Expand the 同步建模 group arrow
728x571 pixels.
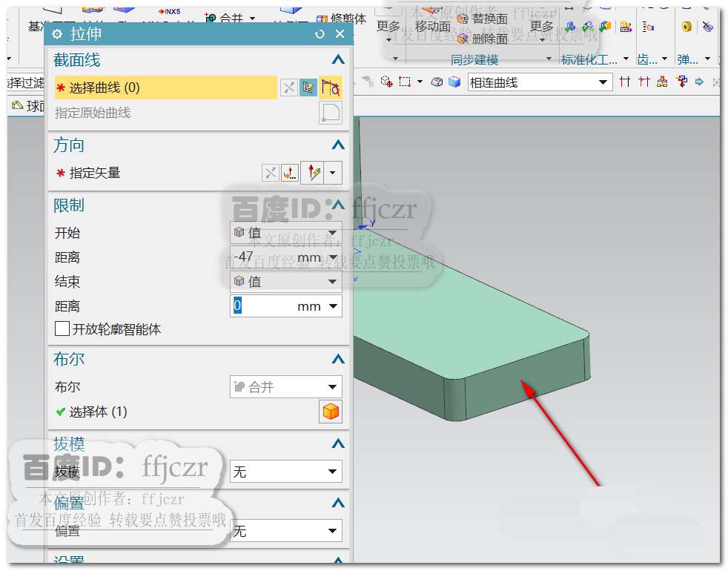pyautogui.click(x=549, y=59)
